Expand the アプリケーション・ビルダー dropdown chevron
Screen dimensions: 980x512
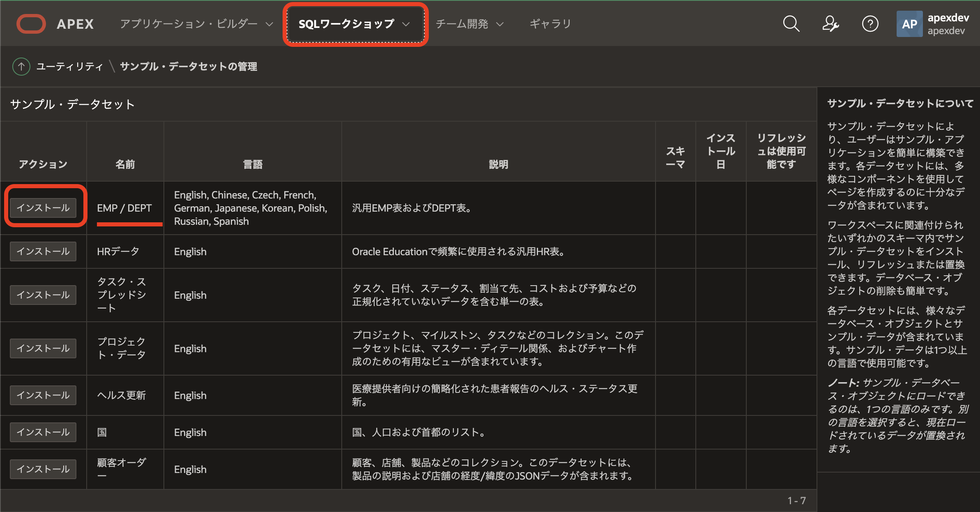(x=269, y=24)
